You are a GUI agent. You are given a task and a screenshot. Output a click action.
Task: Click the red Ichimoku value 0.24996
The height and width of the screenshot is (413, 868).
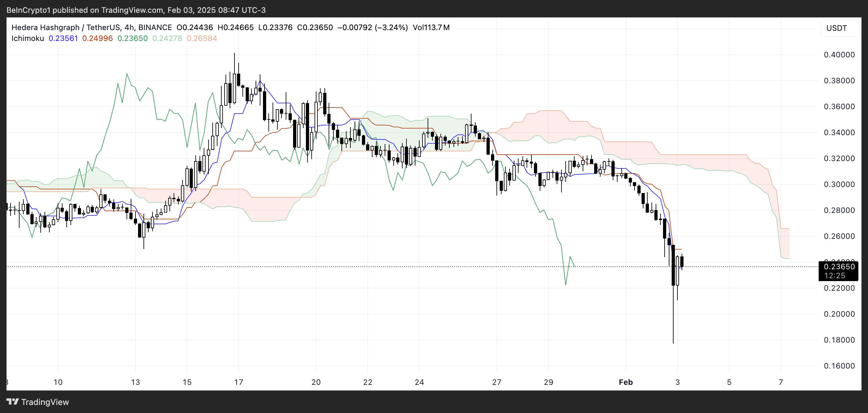[x=97, y=38]
